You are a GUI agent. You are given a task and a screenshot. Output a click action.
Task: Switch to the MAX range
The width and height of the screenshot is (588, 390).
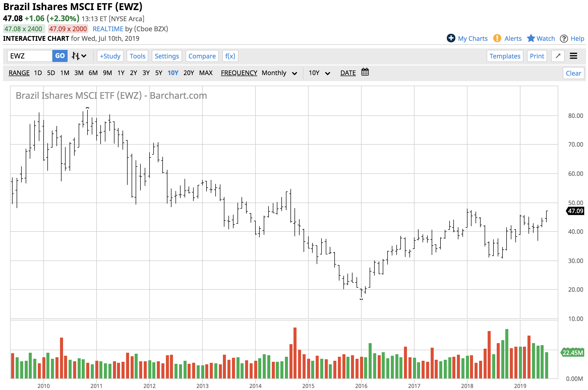(x=206, y=73)
